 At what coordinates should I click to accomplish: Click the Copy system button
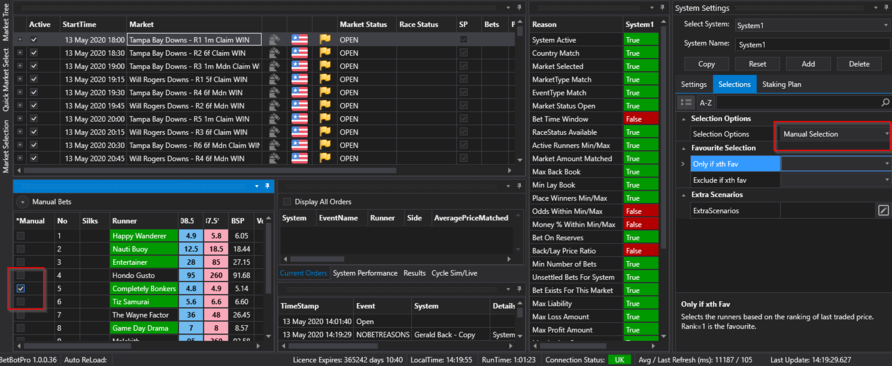pyautogui.click(x=706, y=64)
